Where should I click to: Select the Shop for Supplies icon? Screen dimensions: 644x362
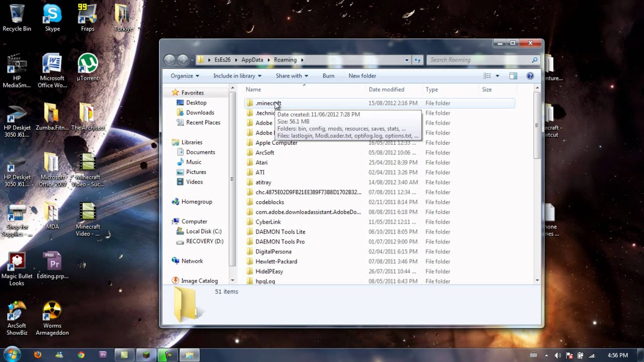[17, 219]
